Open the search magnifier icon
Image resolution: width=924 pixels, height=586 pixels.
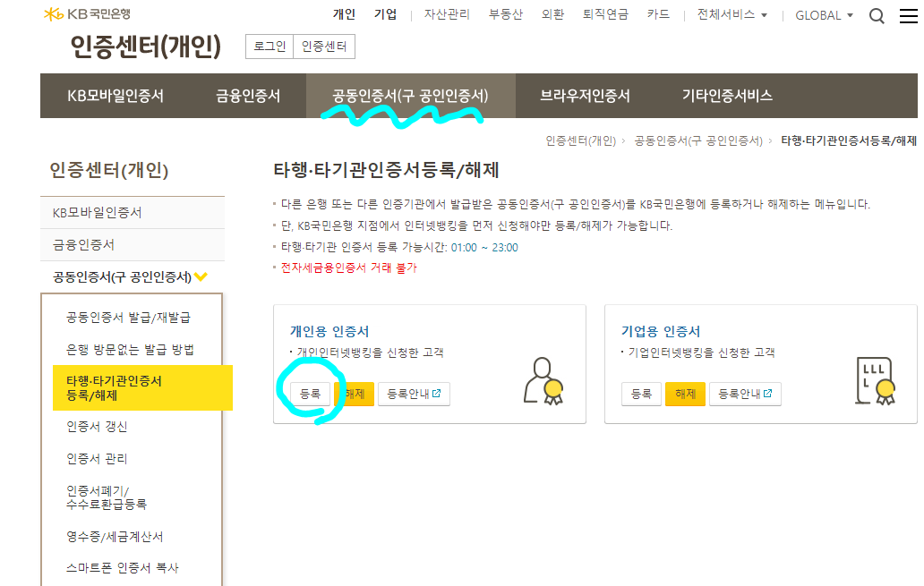[x=877, y=16]
